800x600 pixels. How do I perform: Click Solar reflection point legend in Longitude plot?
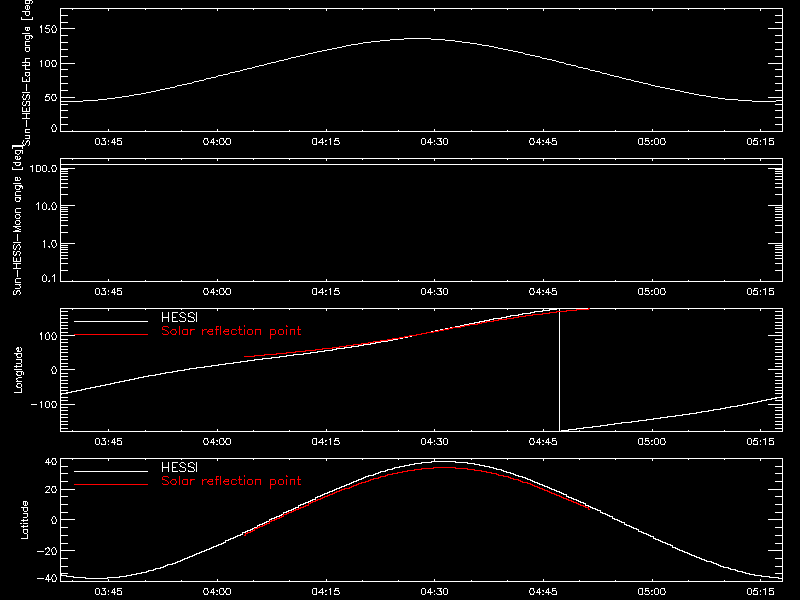pyautogui.click(x=231, y=331)
